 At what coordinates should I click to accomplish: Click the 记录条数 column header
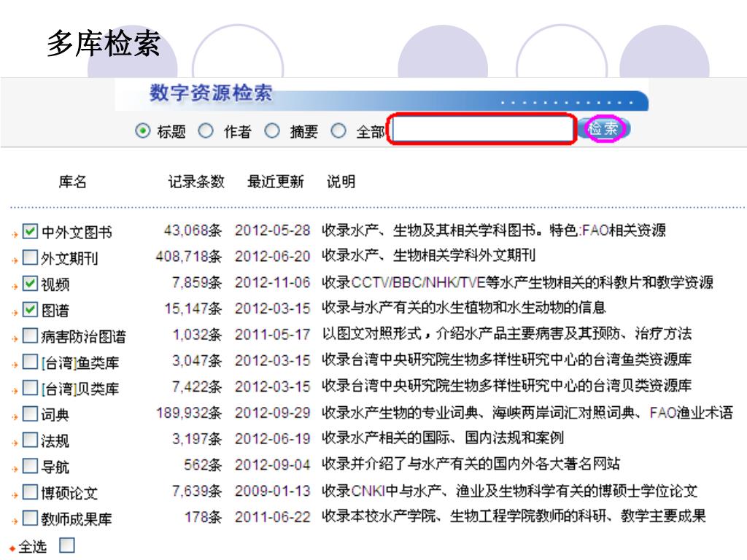click(x=196, y=182)
